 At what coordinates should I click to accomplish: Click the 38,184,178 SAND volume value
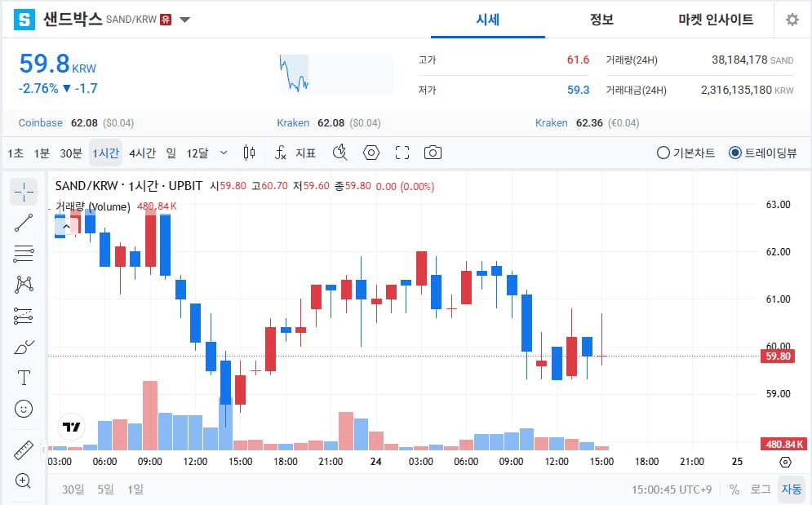coord(752,60)
